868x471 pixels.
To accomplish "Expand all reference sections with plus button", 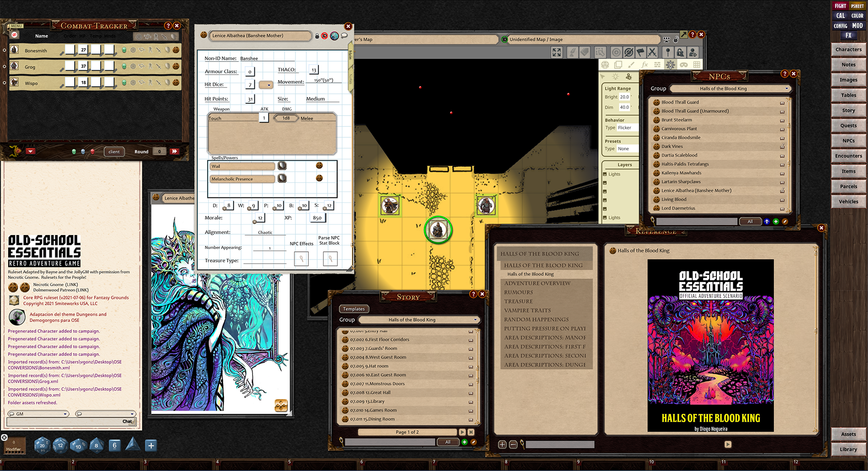I will [x=502, y=445].
